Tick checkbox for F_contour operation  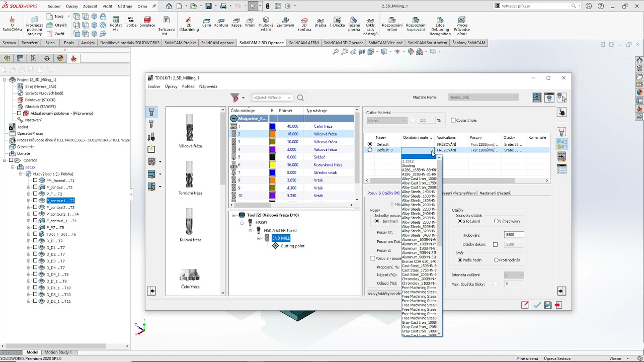(x=35, y=187)
